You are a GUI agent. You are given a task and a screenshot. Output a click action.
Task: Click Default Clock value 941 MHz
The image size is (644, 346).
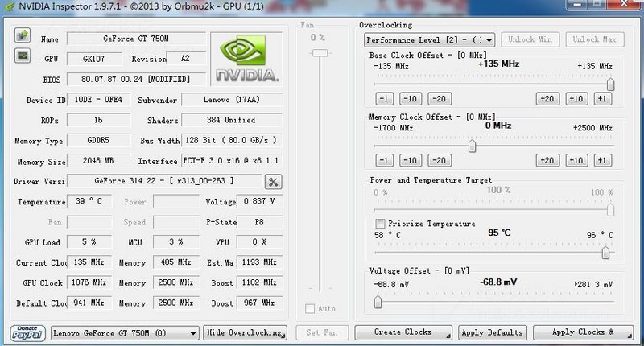(89, 303)
